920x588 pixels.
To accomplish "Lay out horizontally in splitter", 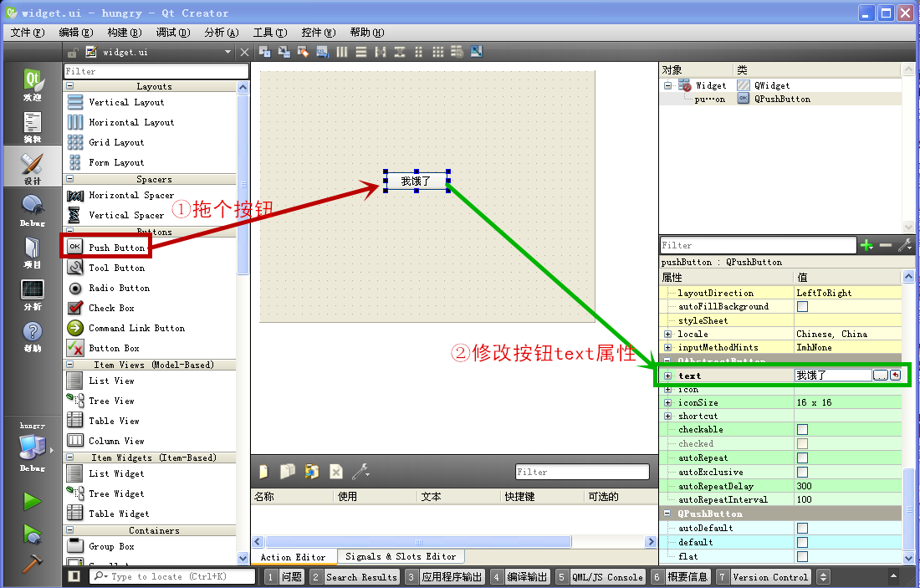I will click(381, 52).
